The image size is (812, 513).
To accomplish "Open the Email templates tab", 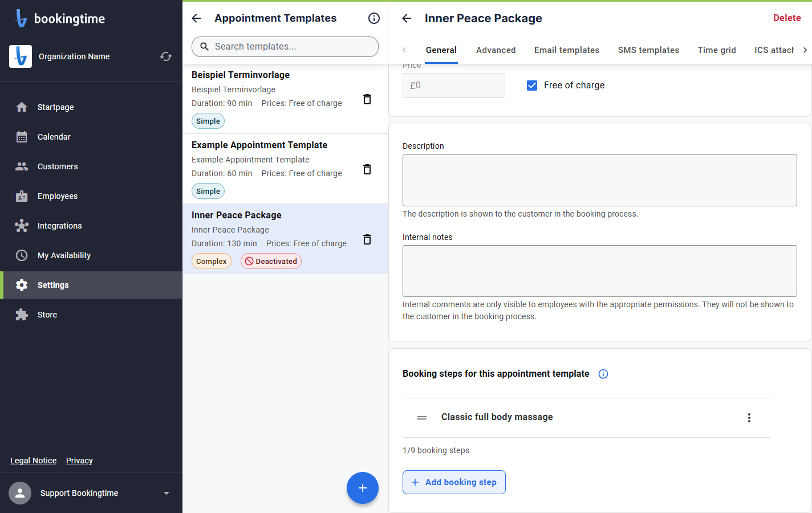I will [567, 50].
